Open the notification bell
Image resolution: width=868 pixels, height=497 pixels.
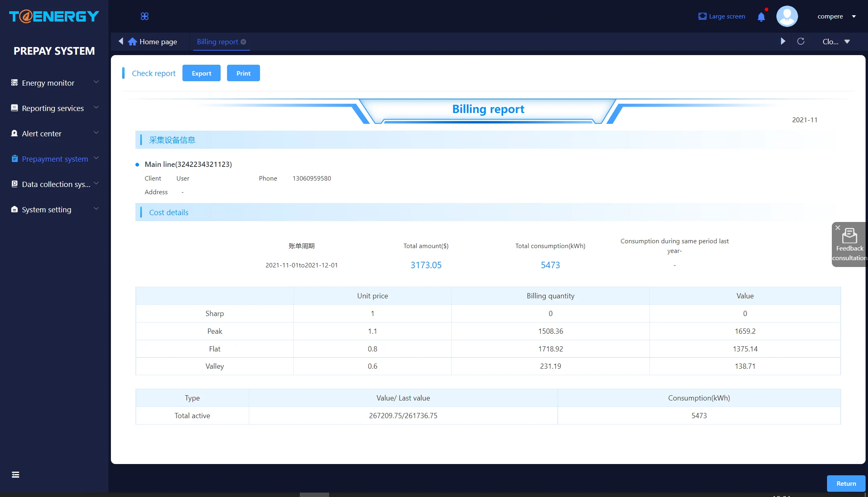click(761, 17)
